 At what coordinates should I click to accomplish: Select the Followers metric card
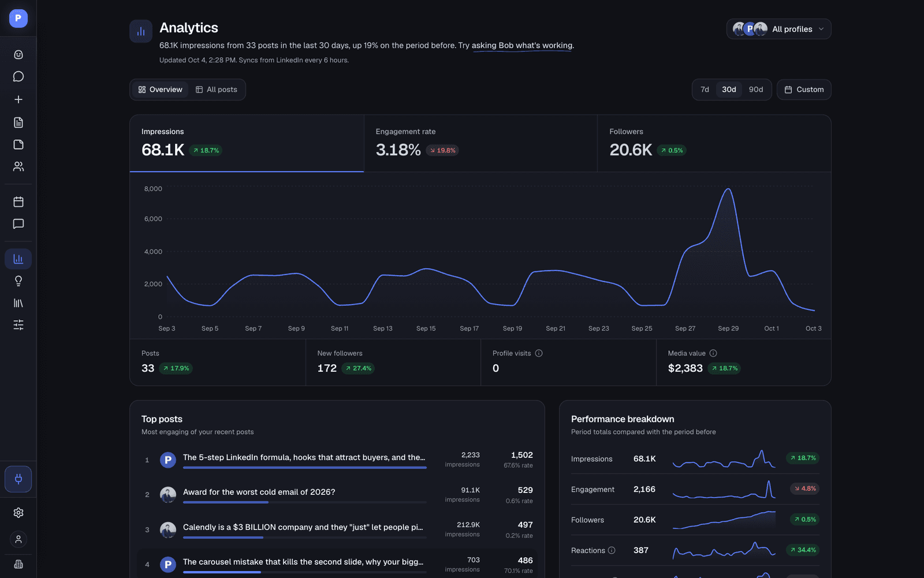pyautogui.click(x=714, y=143)
